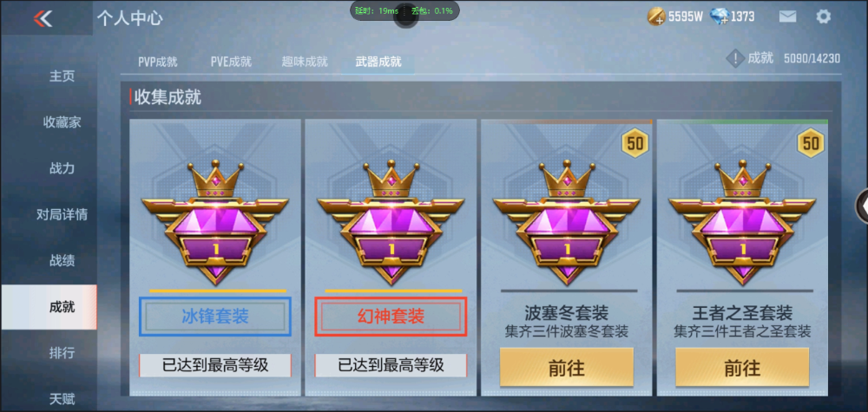
Task: Click the 幻神套装 label box
Action: click(x=391, y=317)
